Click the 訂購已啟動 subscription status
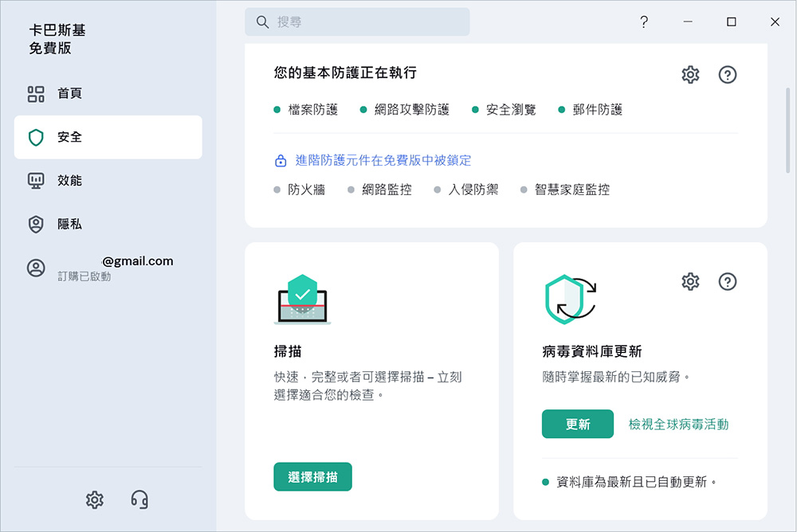 (x=84, y=276)
